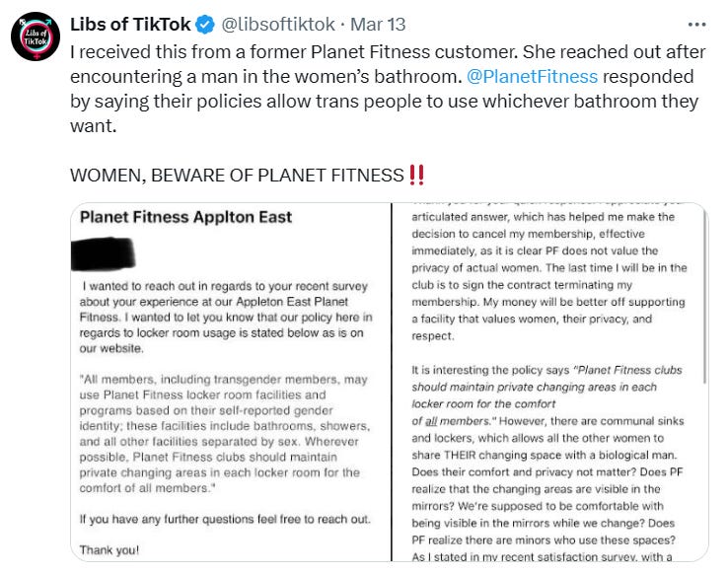Click the underlined word 'all' in right image
This screenshot has height=574, width=728.
click(431, 421)
